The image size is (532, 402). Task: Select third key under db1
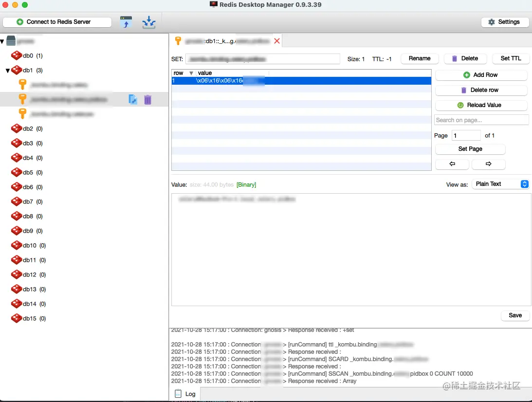point(61,114)
